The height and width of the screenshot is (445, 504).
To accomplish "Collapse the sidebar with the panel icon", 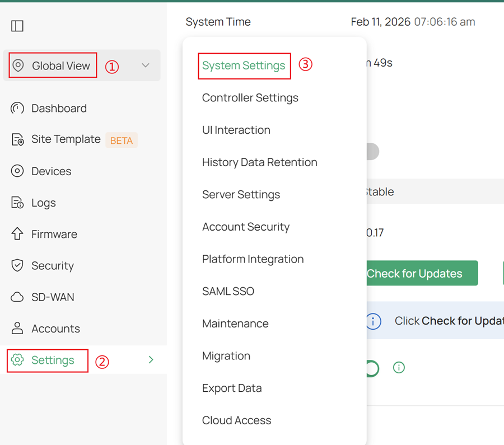I will point(17,26).
